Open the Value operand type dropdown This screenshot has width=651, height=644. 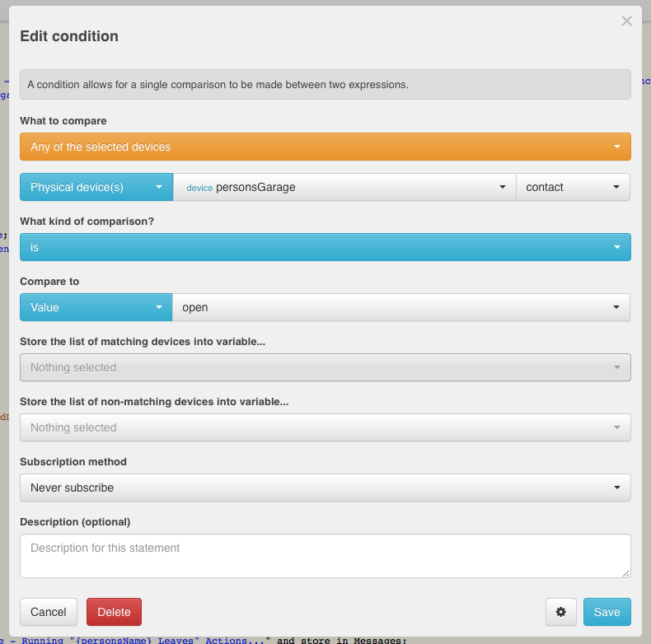[x=96, y=307]
